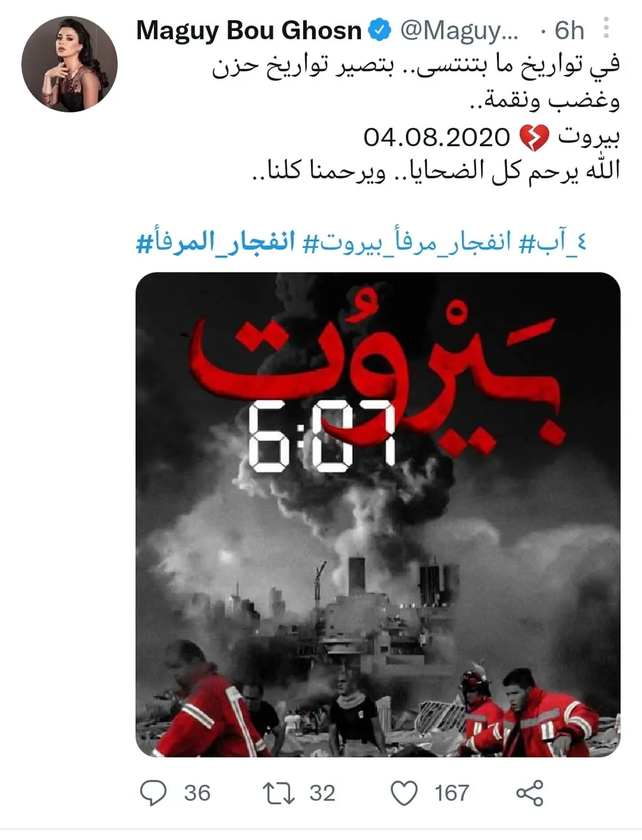Like the tweet with the heart icon
This screenshot has height=840, width=642.
pos(404,793)
